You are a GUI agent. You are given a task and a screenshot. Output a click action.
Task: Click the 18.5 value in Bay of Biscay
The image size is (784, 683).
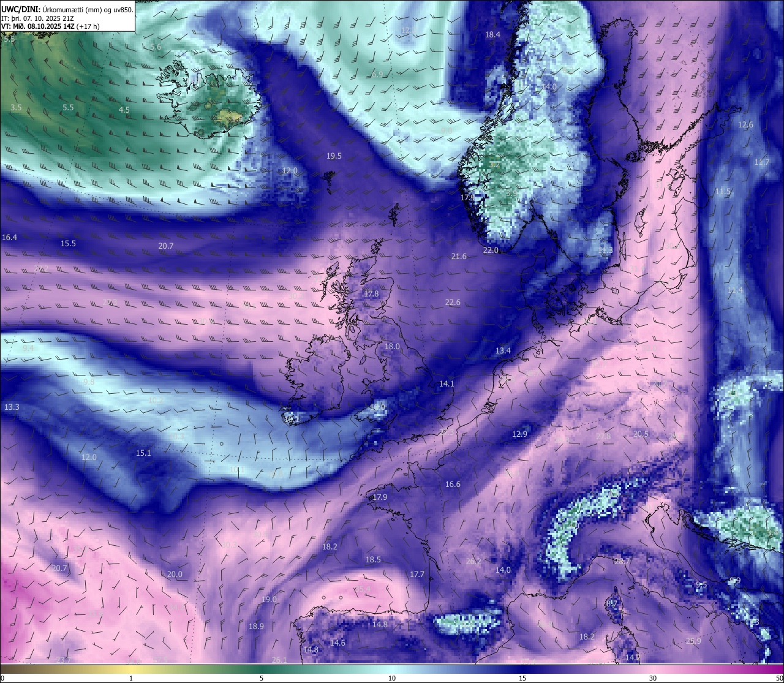coord(373,559)
